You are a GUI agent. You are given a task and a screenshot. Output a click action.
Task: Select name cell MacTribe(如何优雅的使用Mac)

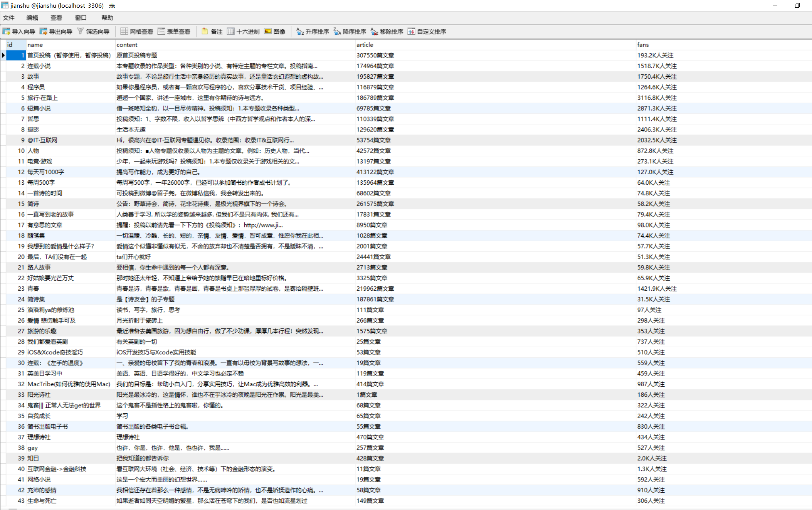71,384
